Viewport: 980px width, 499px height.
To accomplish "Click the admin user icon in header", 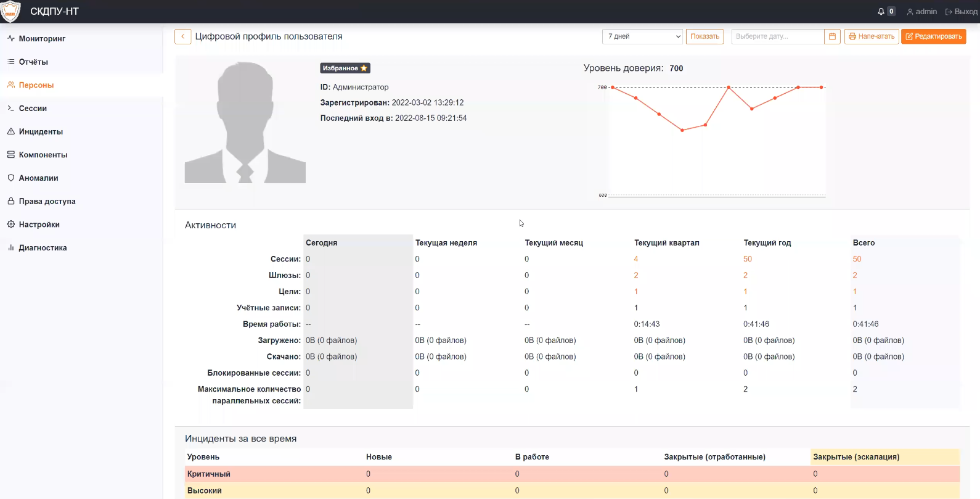I will (910, 12).
